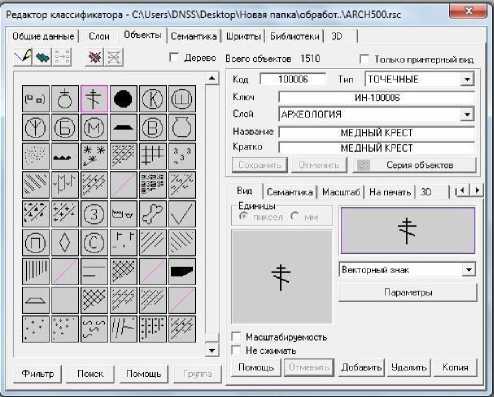Image resolution: width=494 pixels, height=397 pixels.
Task: Pick the circled Ш symbol
Action: click(x=182, y=99)
